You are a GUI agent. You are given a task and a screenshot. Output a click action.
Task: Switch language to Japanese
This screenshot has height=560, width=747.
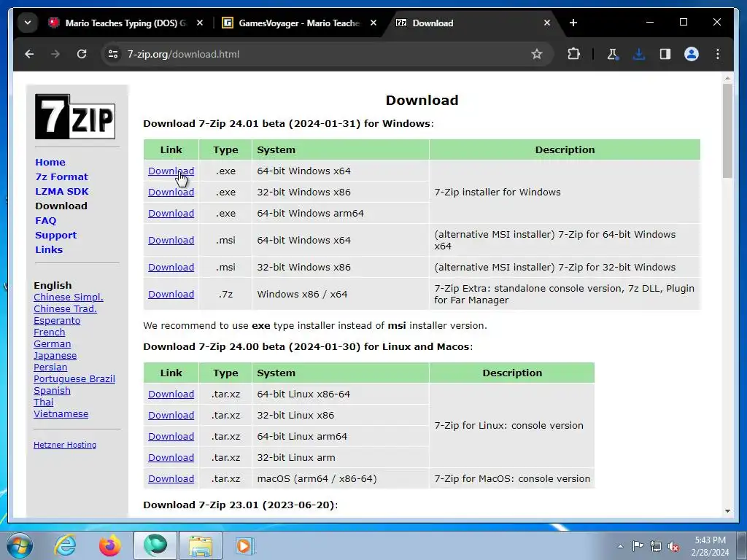(55, 356)
